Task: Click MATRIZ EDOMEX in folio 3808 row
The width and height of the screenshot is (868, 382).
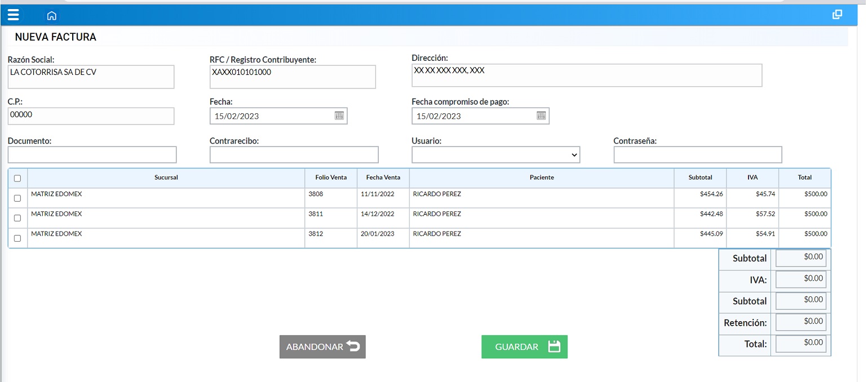Action: (x=56, y=194)
